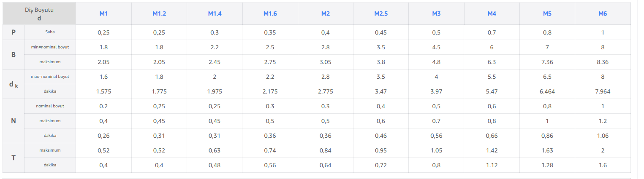Click the 1.575 value in M1 column
644x179 pixels.
tap(103, 91)
